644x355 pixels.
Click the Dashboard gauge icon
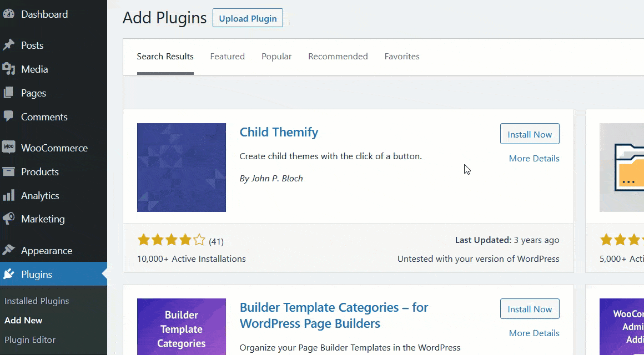(x=8, y=14)
